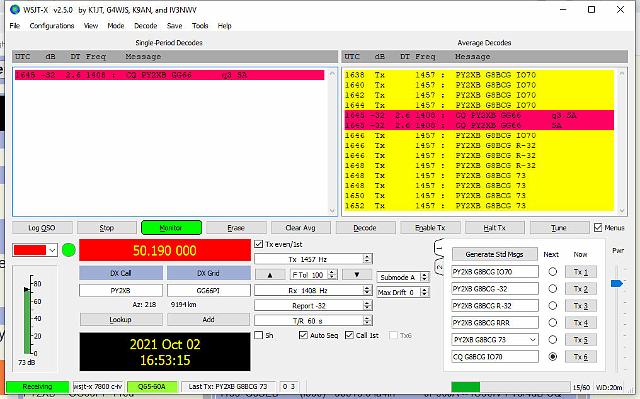This screenshot has height=399, width=640.
Task: Select message tab 2 on the side
Action: pos(439,267)
